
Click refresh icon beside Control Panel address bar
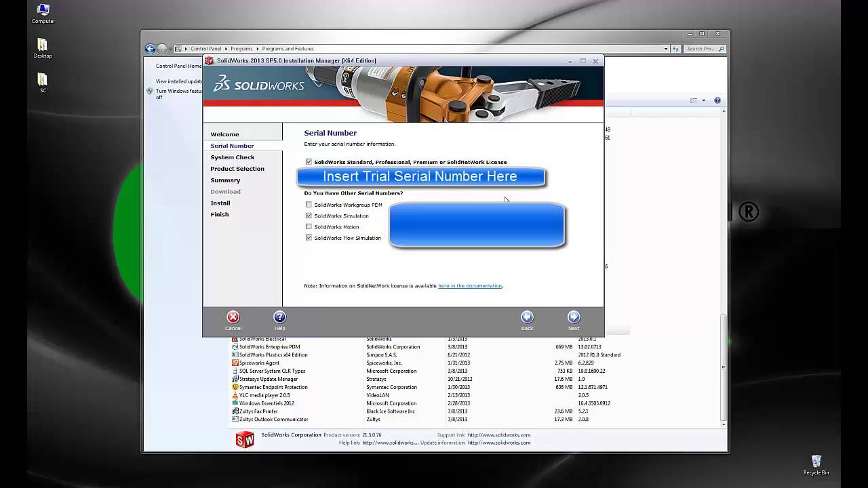676,49
